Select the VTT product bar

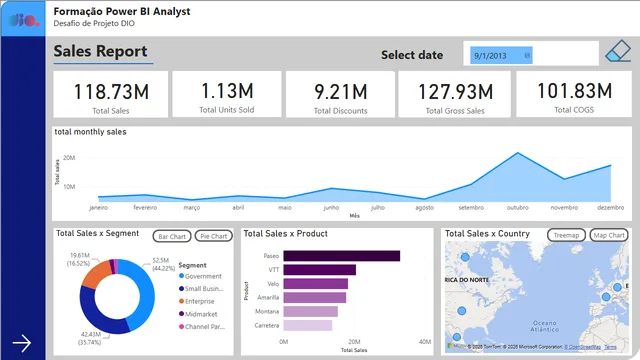click(x=320, y=270)
